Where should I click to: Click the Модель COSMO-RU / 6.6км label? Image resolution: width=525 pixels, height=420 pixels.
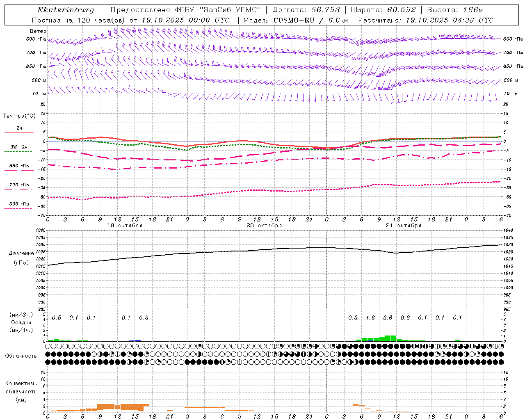click(295, 20)
